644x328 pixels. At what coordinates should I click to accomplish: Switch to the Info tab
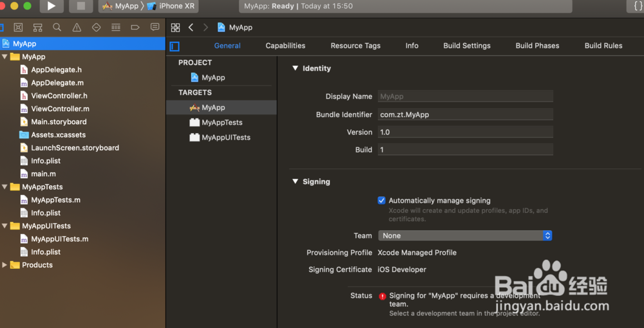pyautogui.click(x=412, y=46)
